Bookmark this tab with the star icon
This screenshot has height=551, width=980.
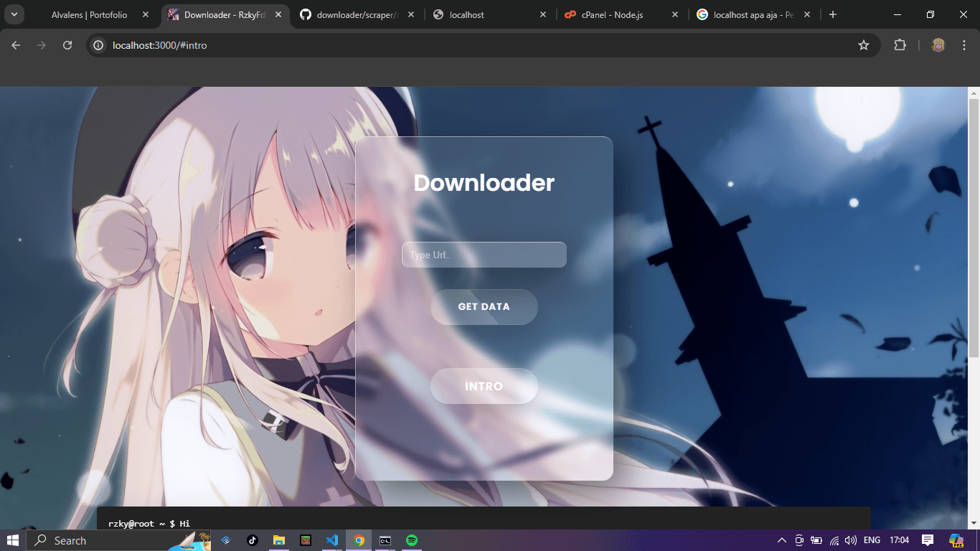(864, 45)
